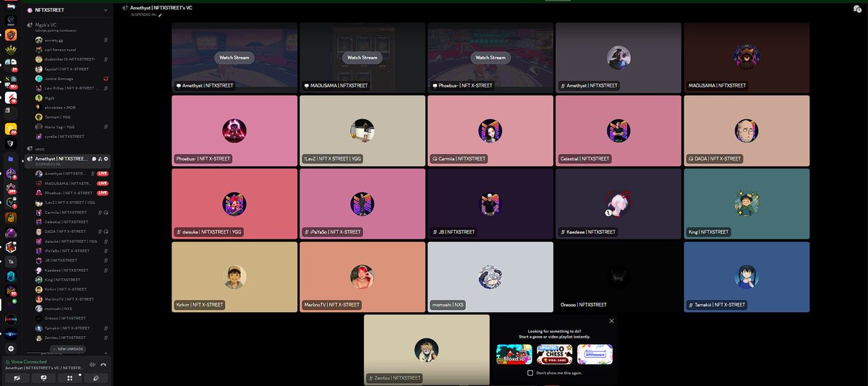The image size is (868, 386).
Task: Click the screen share button in voice panel
Action: pyautogui.click(x=43, y=378)
